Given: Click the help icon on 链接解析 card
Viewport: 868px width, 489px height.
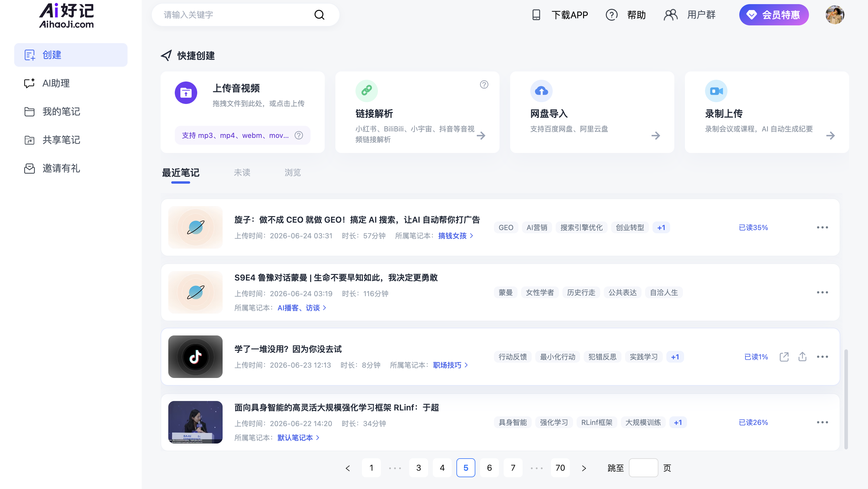Looking at the screenshot, I should [x=484, y=84].
